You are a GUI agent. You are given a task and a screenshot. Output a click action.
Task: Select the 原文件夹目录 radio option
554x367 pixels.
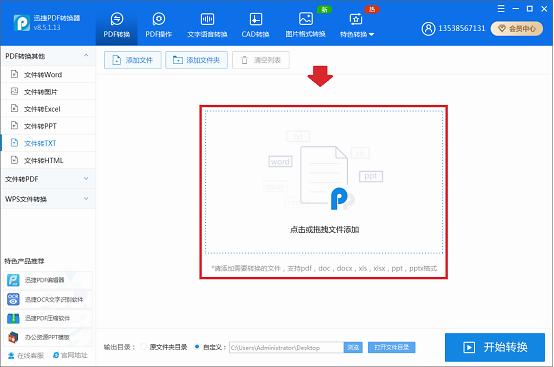(x=143, y=347)
